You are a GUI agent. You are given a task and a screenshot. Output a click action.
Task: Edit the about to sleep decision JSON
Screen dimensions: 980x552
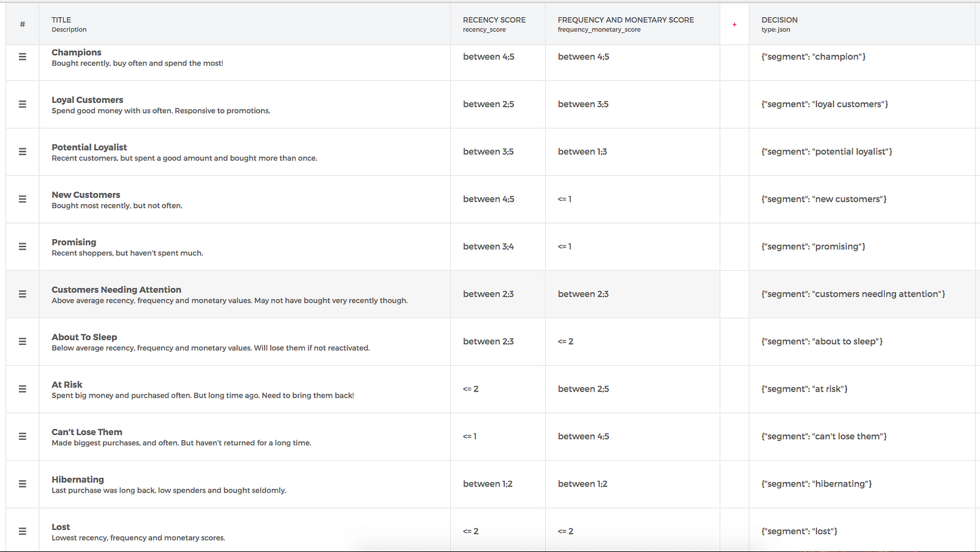pos(822,342)
